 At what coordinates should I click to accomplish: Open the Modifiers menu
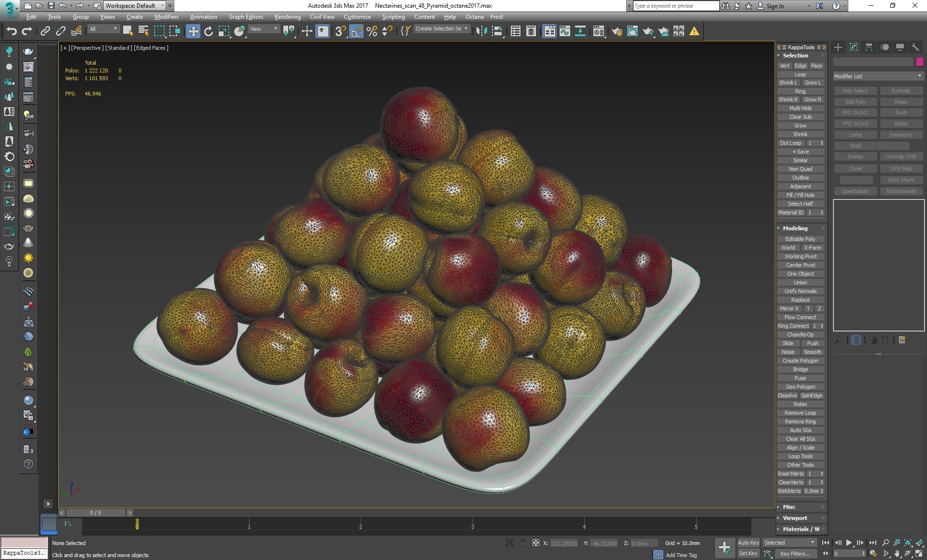click(167, 17)
